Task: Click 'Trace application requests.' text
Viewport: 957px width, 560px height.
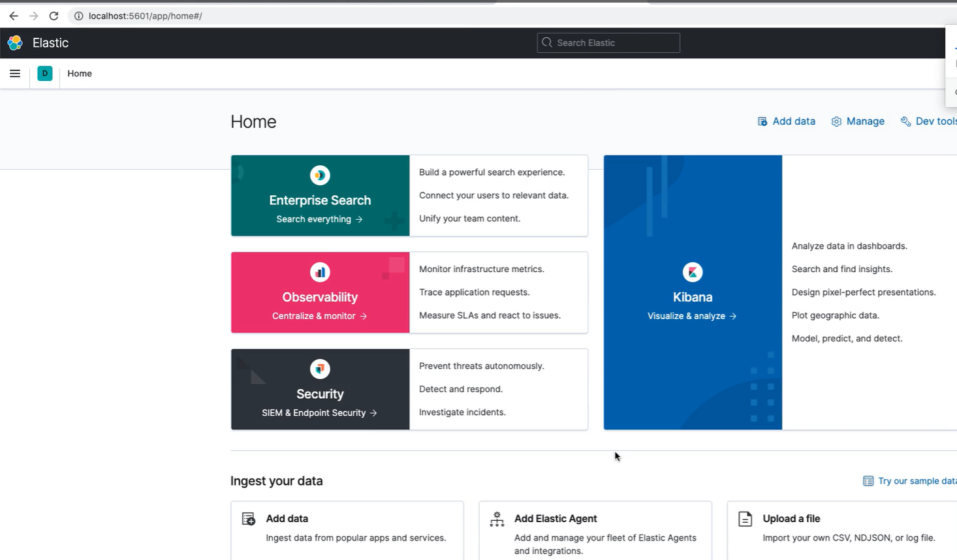Action: 475,292
